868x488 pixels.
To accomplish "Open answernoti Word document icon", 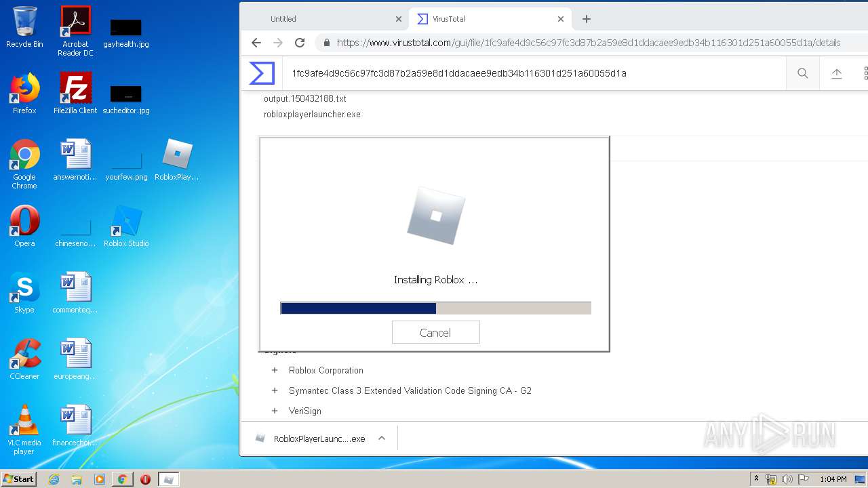I will click(75, 160).
